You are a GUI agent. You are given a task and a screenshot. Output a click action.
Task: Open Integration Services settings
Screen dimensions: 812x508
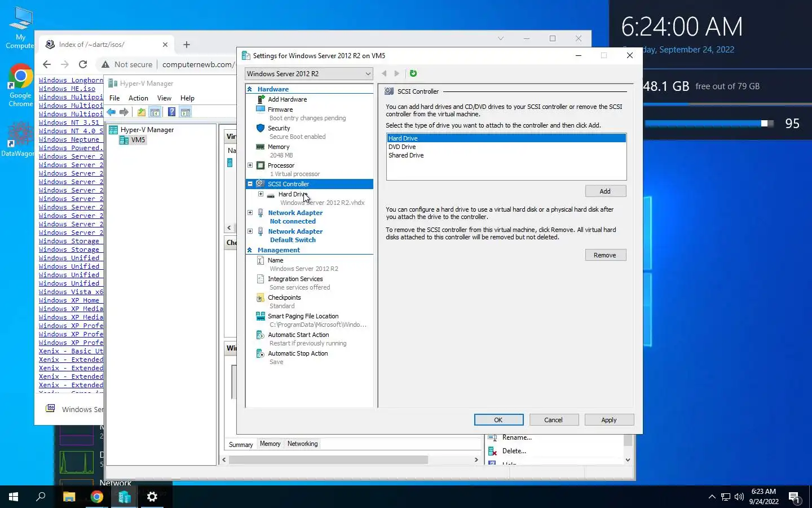[x=295, y=279]
